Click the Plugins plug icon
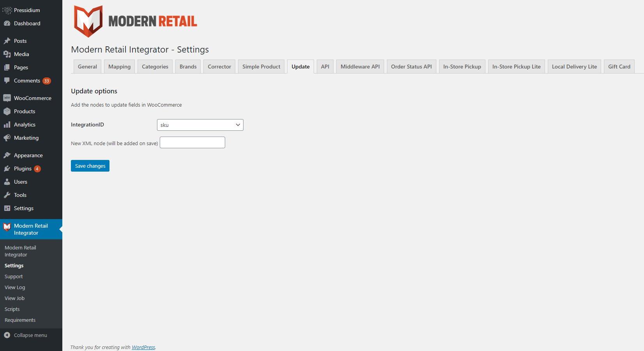The width and height of the screenshot is (644, 351). [x=7, y=168]
